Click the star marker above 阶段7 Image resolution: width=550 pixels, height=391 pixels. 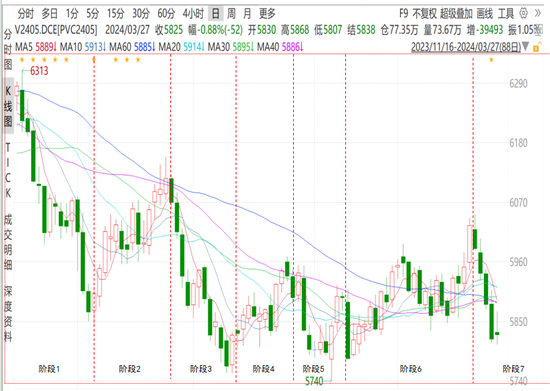click(x=491, y=60)
